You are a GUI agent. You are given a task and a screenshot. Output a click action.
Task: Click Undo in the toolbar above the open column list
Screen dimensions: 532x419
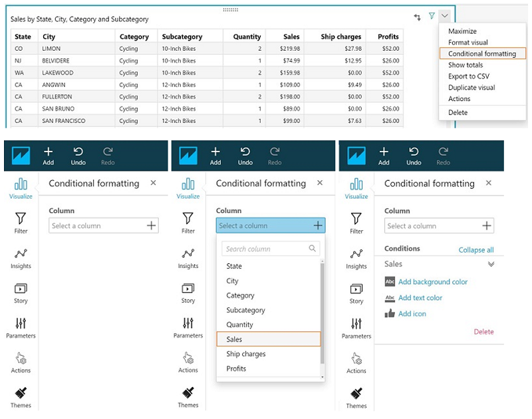pyautogui.click(x=245, y=156)
